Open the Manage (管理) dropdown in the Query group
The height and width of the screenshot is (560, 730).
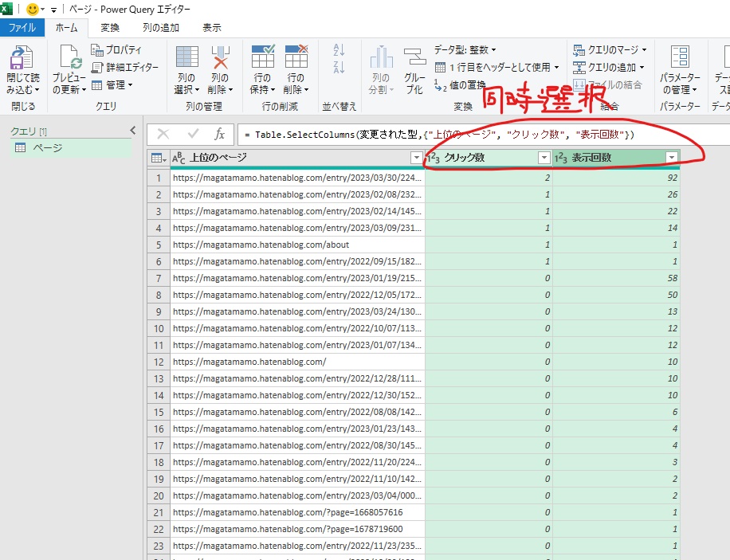[112, 84]
